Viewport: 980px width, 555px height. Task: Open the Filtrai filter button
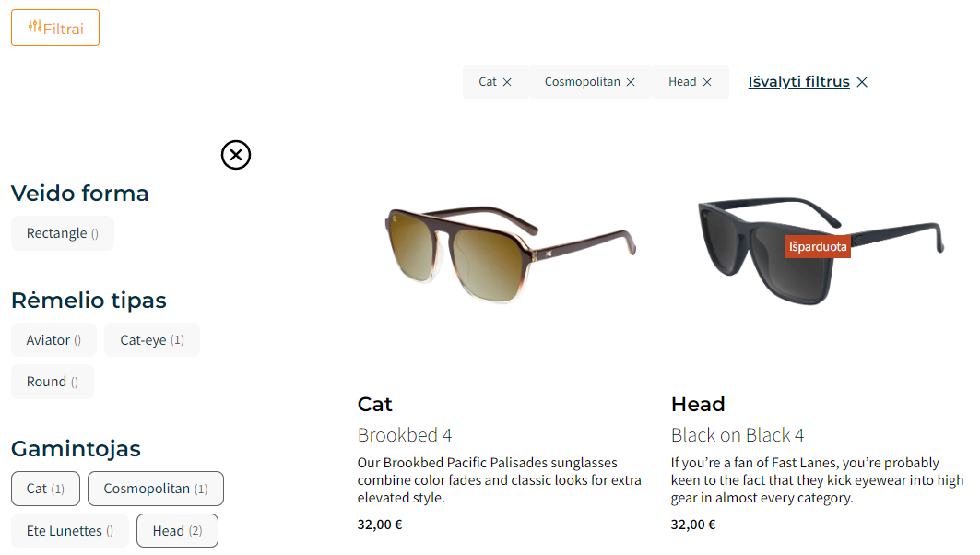point(55,29)
